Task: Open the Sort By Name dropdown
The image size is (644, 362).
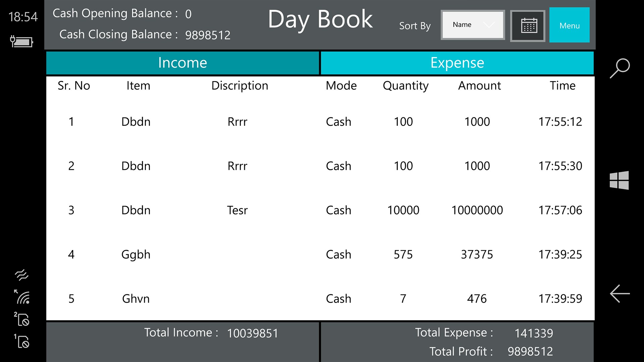Action: coord(473,25)
